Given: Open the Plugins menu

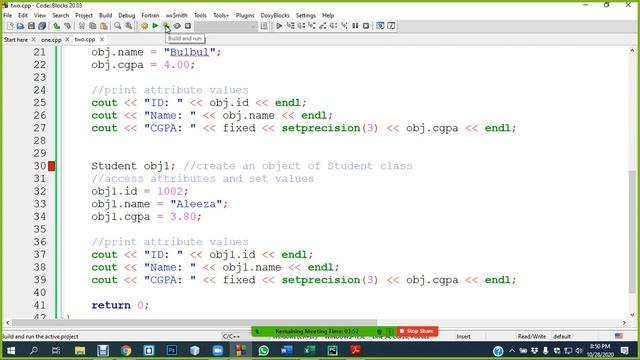Looking at the screenshot, I should pyautogui.click(x=245, y=16).
